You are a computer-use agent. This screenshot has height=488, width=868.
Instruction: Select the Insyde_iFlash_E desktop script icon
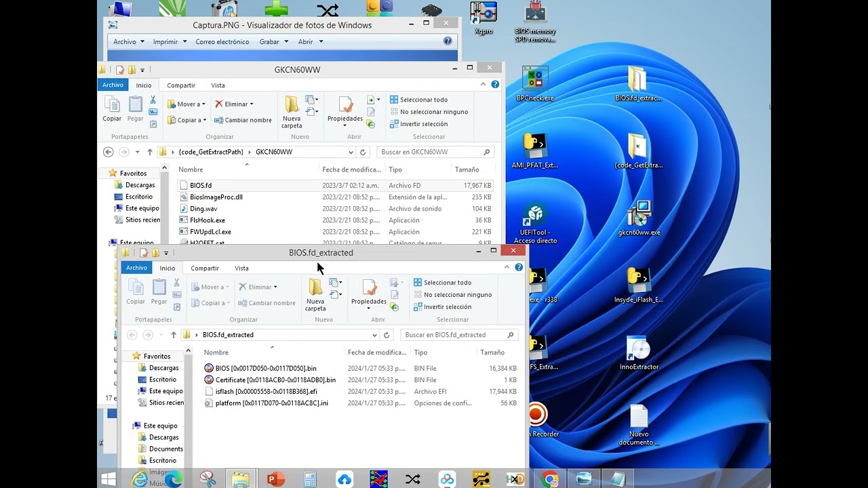pyautogui.click(x=638, y=285)
